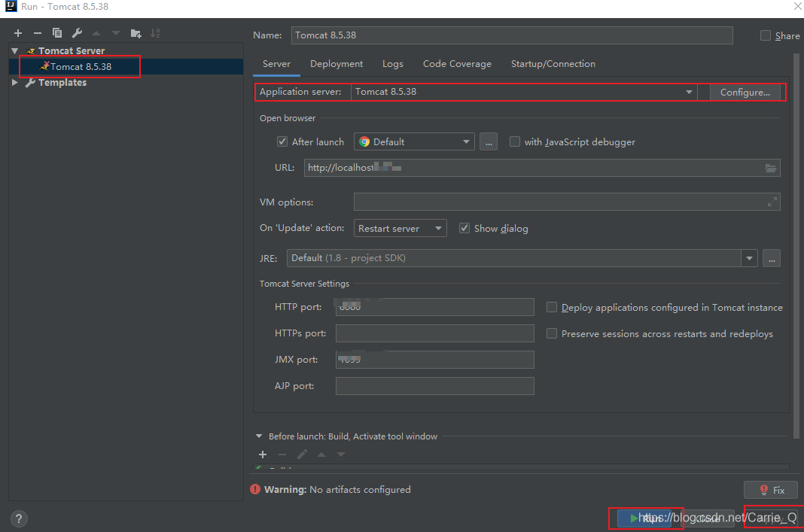The height and width of the screenshot is (532, 804).
Task: Click the AJP port field
Action: tap(435, 386)
